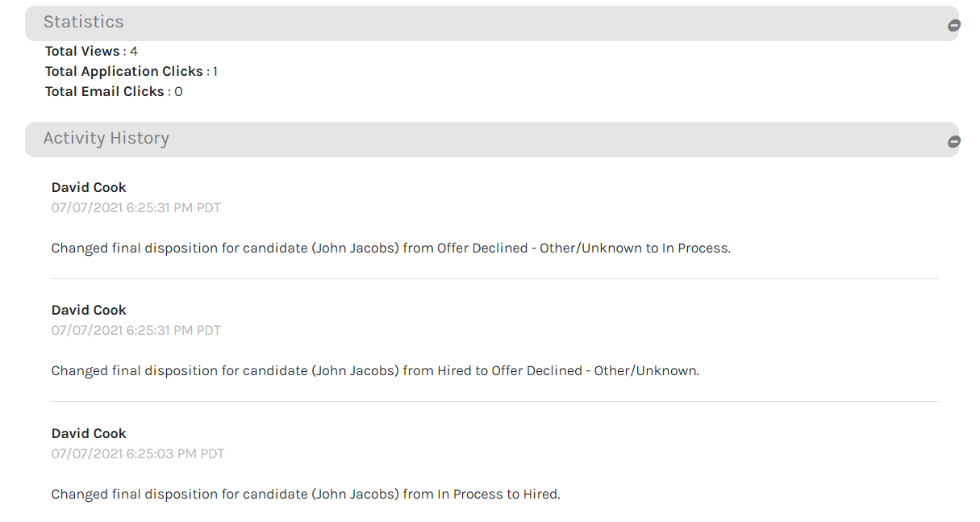Click the Total Views value of 4

(x=134, y=52)
